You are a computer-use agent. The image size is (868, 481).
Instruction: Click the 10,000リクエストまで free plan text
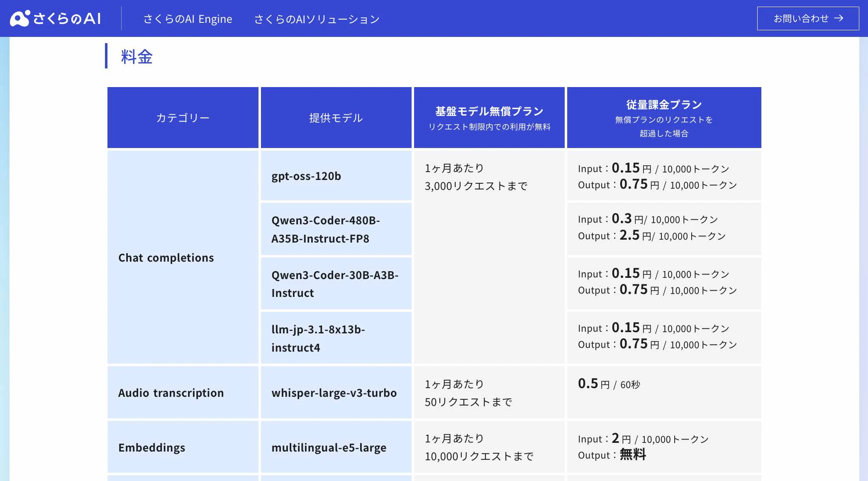tap(479, 457)
